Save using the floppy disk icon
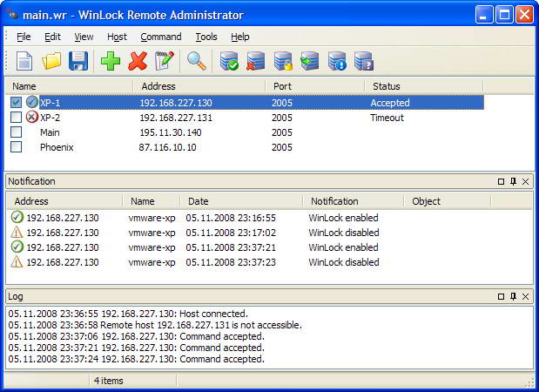The height and width of the screenshot is (392, 539). coord(78,61)
